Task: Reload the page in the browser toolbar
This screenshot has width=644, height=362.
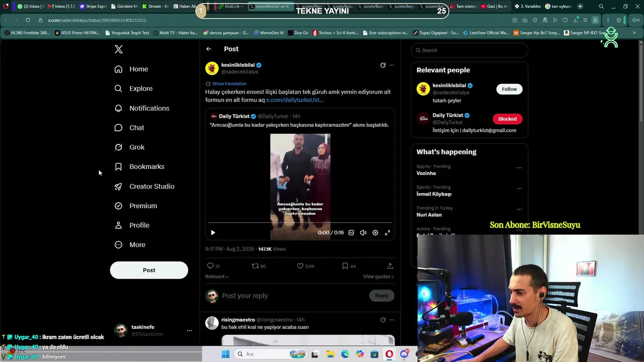Action: tap(27, 20)
